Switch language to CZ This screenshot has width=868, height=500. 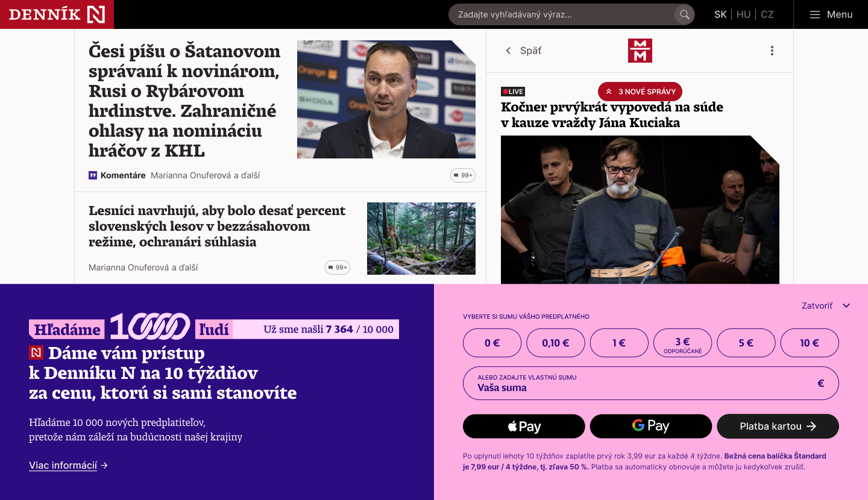click(x=767, y=14)
